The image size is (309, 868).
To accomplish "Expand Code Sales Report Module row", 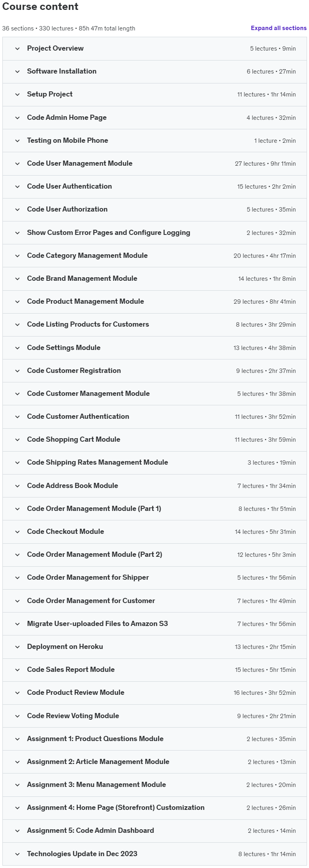I will 155,670.
